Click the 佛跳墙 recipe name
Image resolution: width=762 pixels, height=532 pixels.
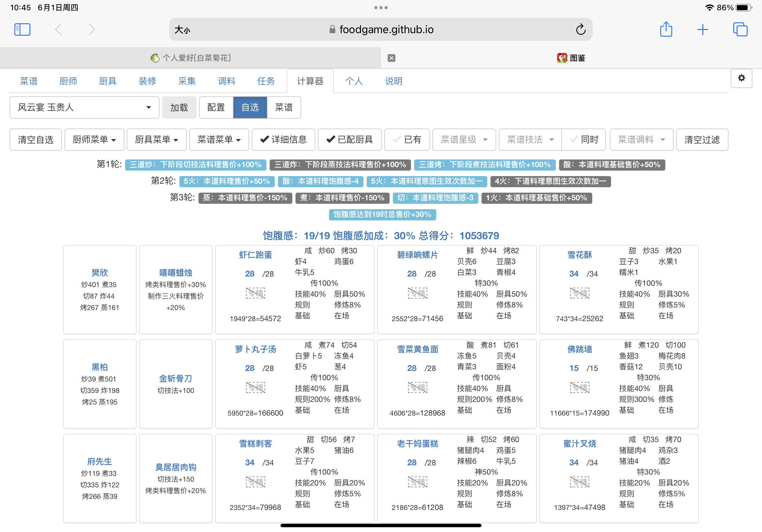579,349
